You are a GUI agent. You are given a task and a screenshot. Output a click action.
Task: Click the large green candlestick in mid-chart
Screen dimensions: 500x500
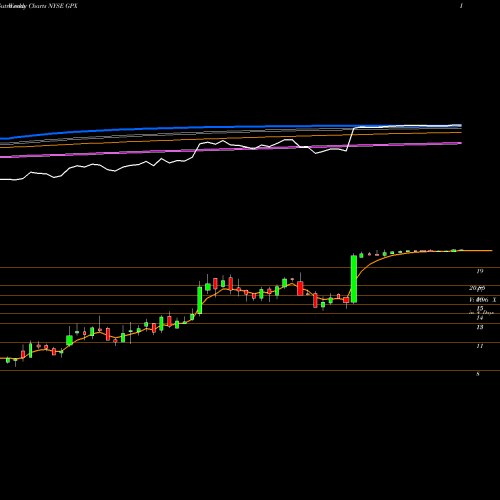(x=200, y=300)
